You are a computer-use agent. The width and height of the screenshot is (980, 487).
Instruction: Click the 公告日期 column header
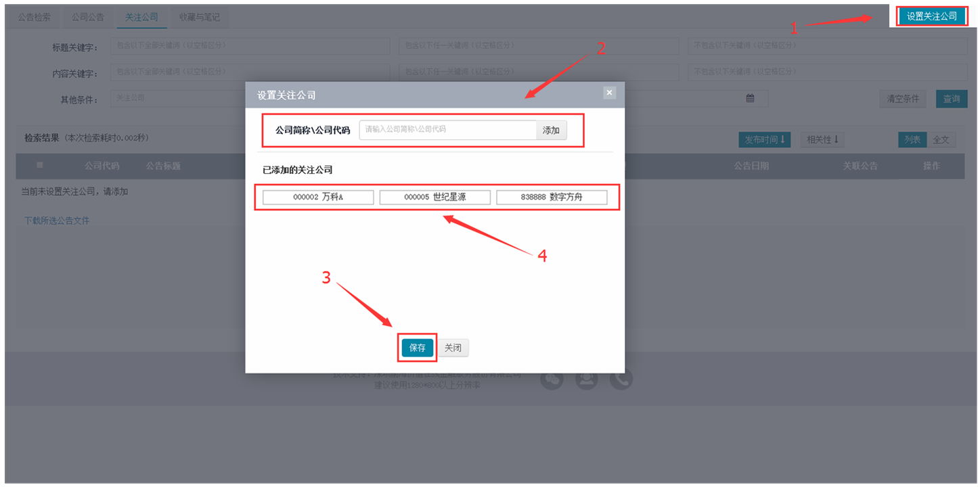pyautogui.click(x=751, y=166)
